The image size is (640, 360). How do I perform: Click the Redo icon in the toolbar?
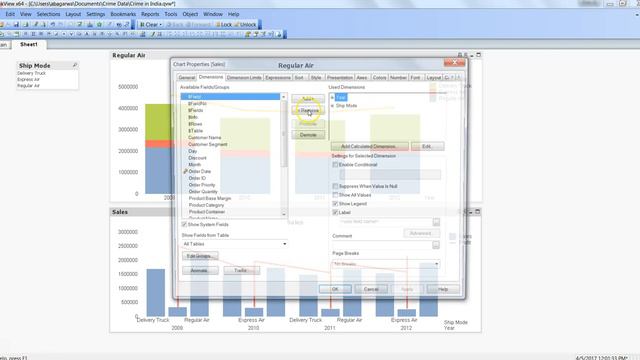tap(62, 25)
